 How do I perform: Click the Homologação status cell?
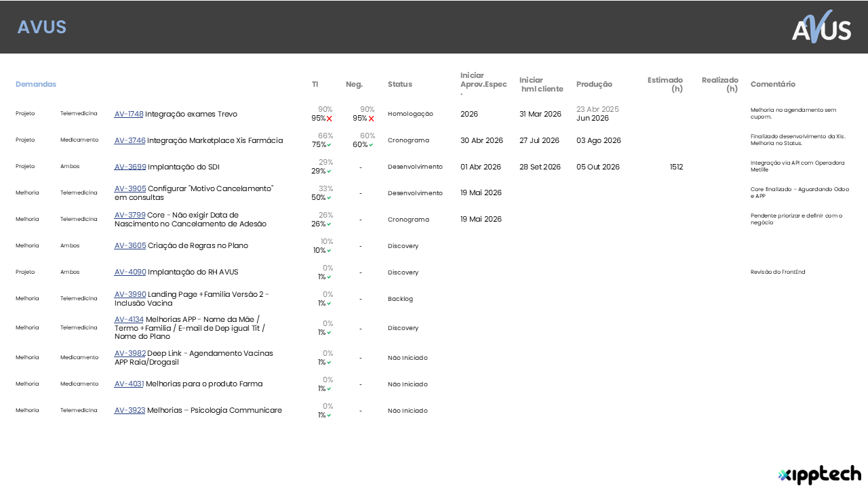click(x=410, y=114)
